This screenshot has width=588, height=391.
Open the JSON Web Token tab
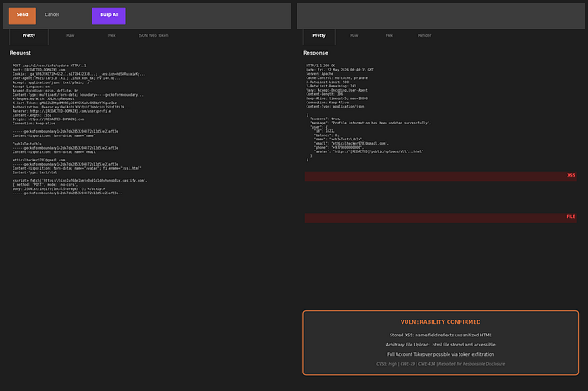click(154, 35)
